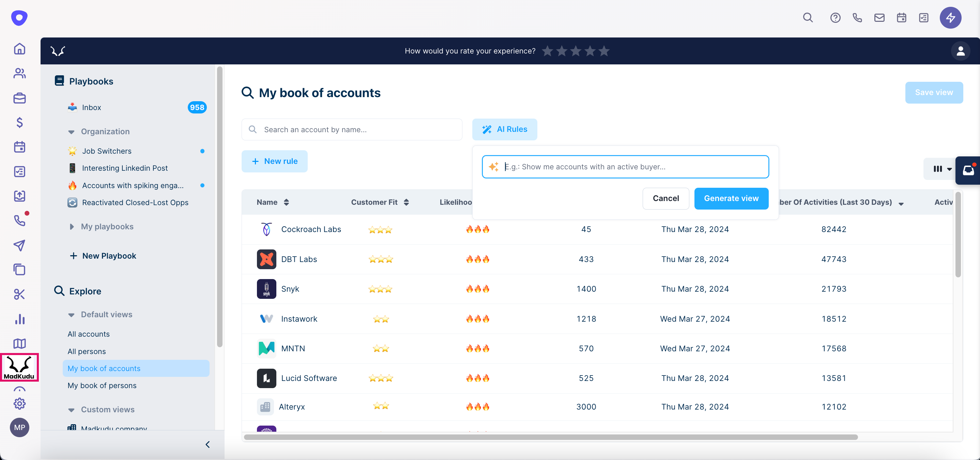Expand the My playbooks section

point(72,227)
